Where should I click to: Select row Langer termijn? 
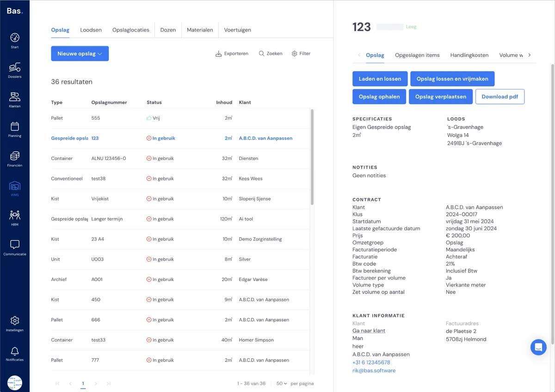click(180, 219)
